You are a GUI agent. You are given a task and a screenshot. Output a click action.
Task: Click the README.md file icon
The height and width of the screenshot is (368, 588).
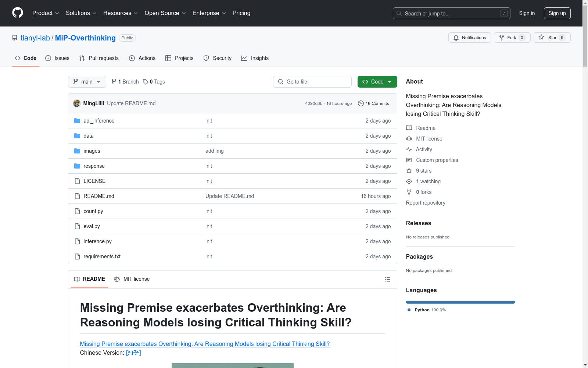[x=77, y=196]
